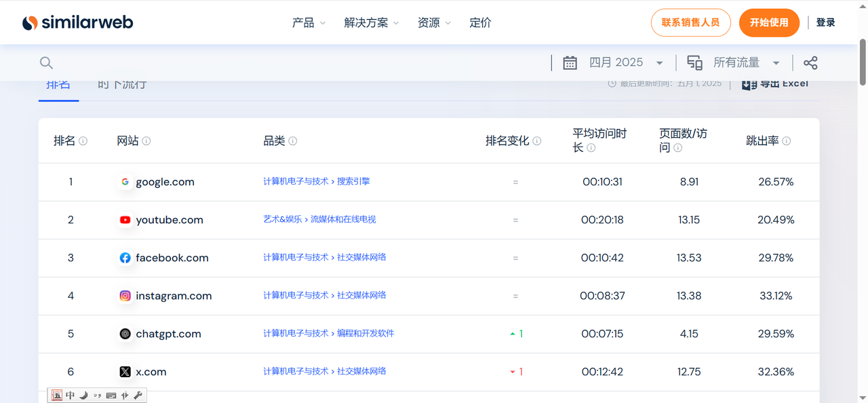This screenshot has height=403, width=868.
Task: Click the 开始使用 button
Action: 770,22
